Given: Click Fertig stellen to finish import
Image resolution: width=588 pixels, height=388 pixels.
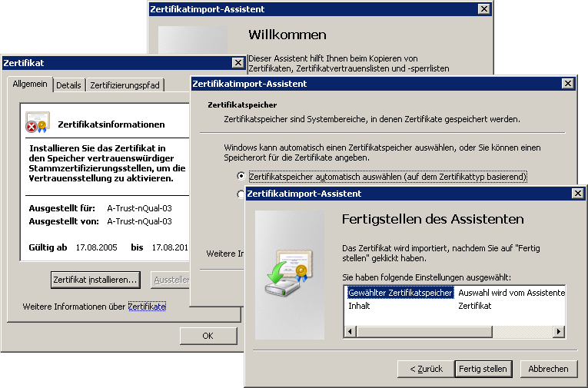Looking at the screenshot, I should (483, 369).
